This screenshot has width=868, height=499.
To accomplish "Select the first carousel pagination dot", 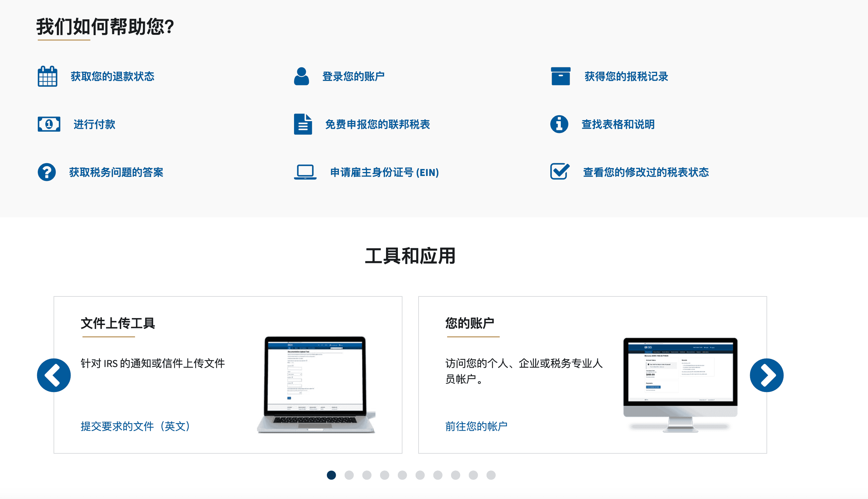I will [331, 475].
